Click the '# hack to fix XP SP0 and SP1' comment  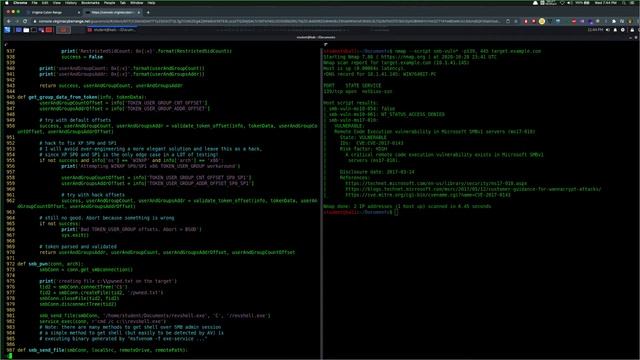[78, 143]
